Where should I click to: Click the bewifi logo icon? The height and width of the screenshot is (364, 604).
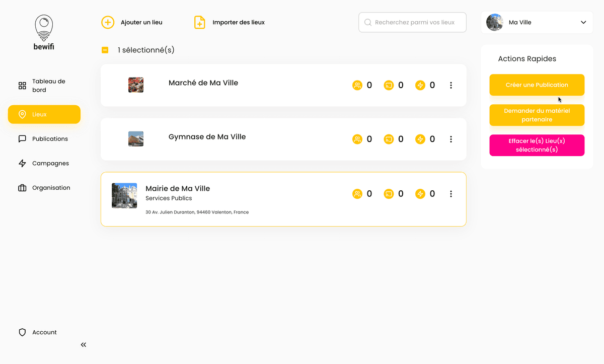(44, 29)
